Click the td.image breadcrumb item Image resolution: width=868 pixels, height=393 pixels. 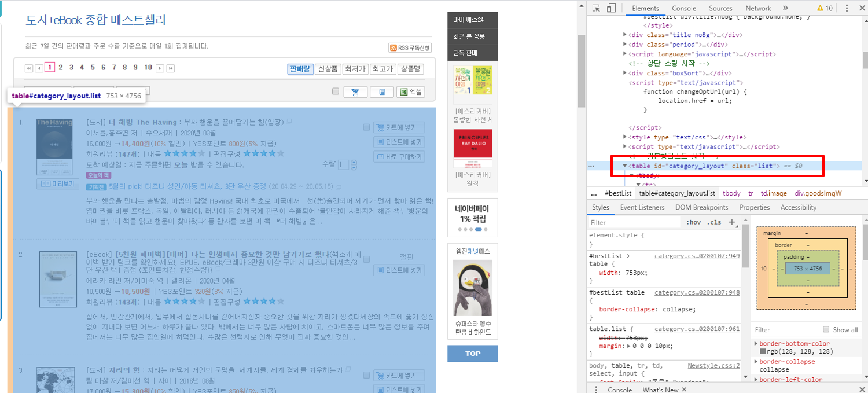pos(773,193)
